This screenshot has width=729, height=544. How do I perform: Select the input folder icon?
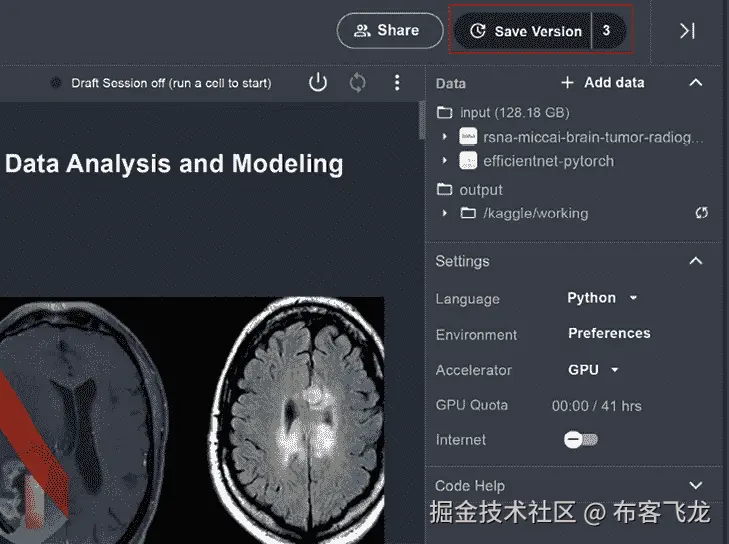444,112
